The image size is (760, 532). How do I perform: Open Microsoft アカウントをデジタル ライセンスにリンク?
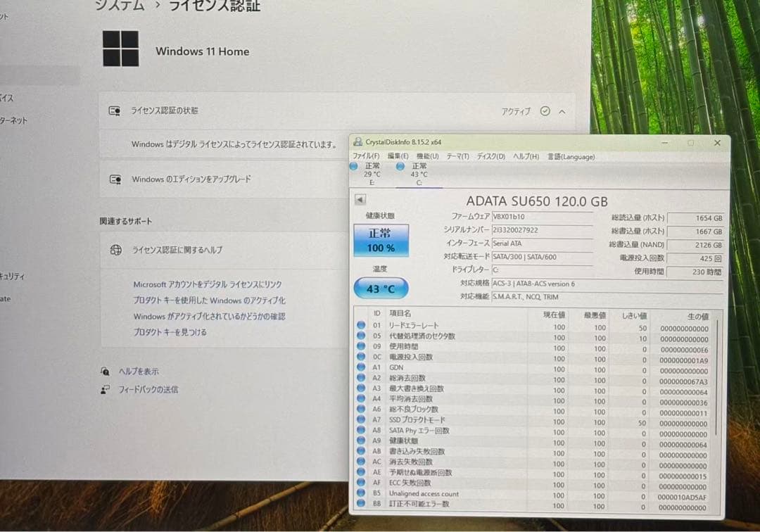[208, 284]
